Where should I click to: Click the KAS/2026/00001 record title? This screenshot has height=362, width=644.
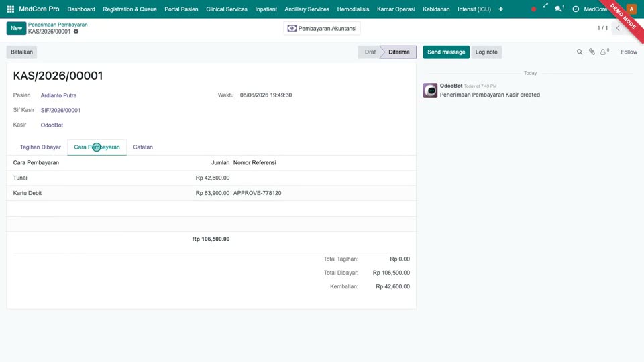pyautogui.click(x=58, y=76)
